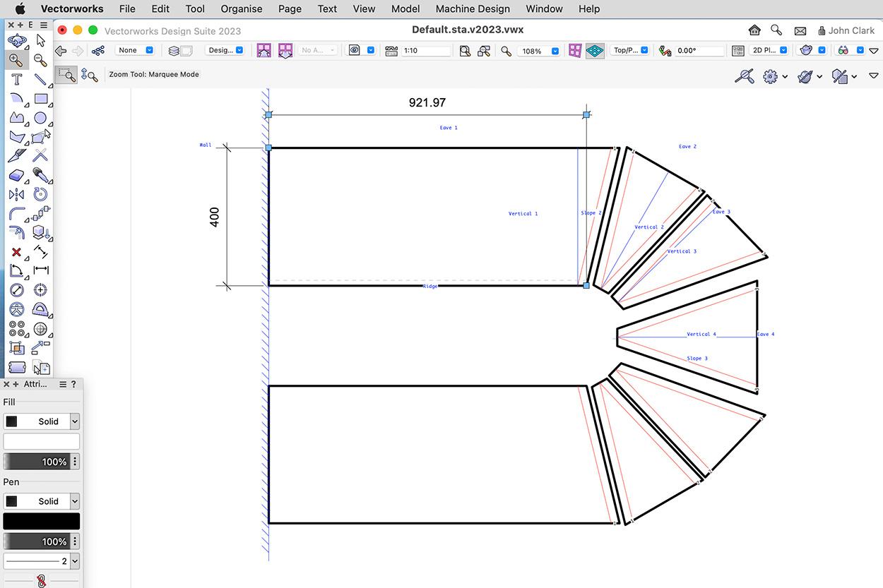Select the Mirror tool
883x588 pixels.
16,194
